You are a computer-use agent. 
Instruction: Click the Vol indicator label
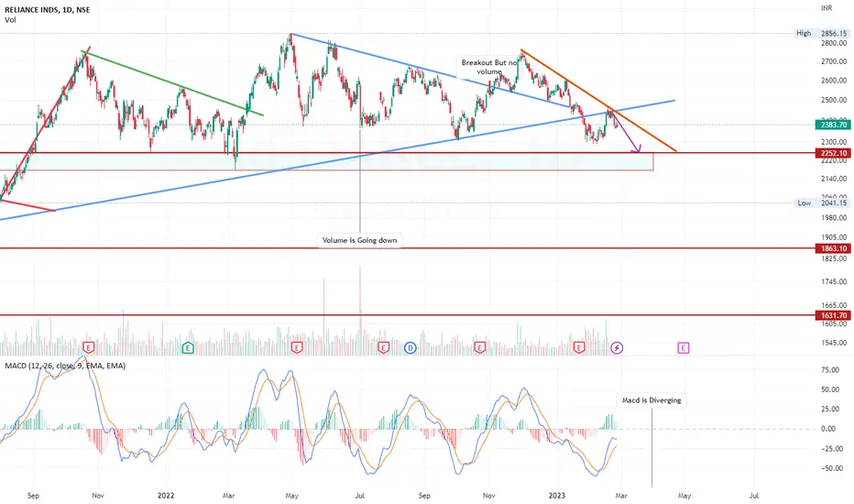tap(10, 20)
